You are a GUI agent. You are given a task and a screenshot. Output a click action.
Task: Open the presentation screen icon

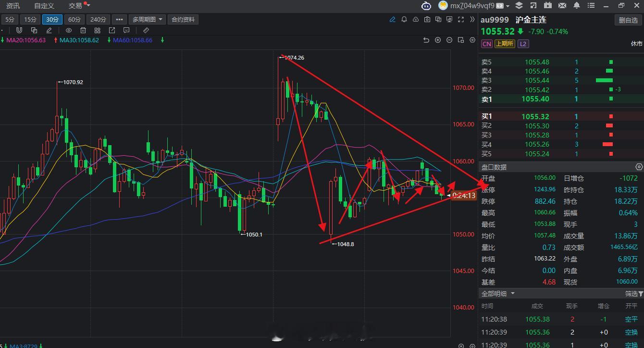(x=449, y=20)
